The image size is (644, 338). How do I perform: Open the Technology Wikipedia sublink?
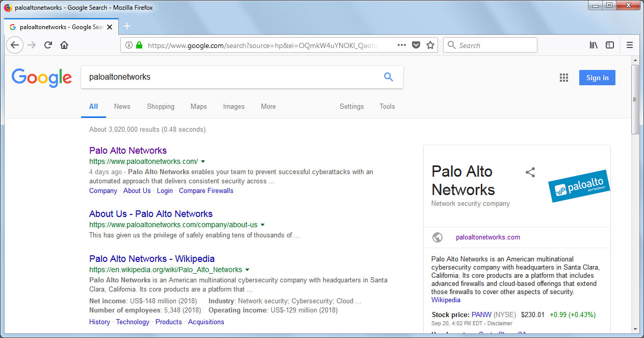(x=133, y=322)
